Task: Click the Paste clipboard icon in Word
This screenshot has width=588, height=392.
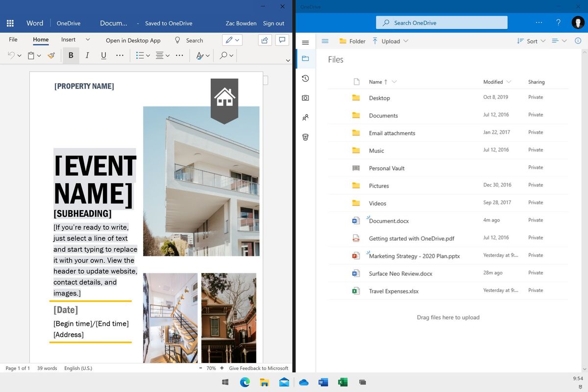Action: coord(31,55)
